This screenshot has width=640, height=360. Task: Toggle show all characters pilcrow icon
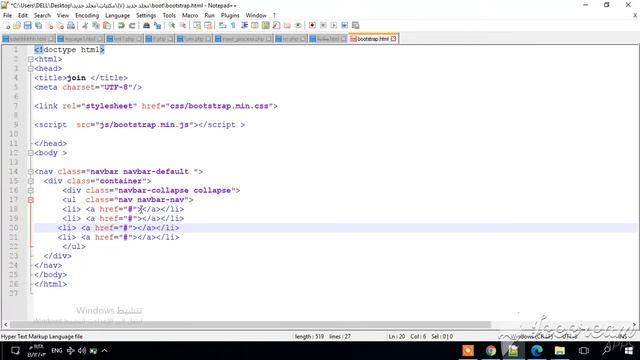pos(233,25)
